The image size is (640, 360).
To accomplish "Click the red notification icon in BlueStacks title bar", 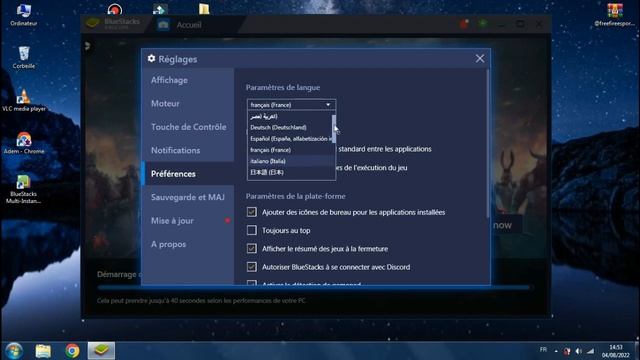I will click(x=464, y=24).
